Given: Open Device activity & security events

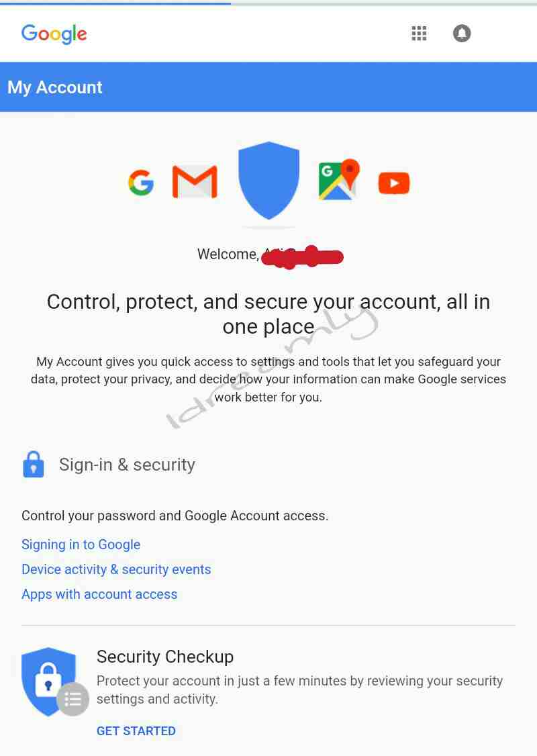Looking at the screenshot, I should 116,569.
